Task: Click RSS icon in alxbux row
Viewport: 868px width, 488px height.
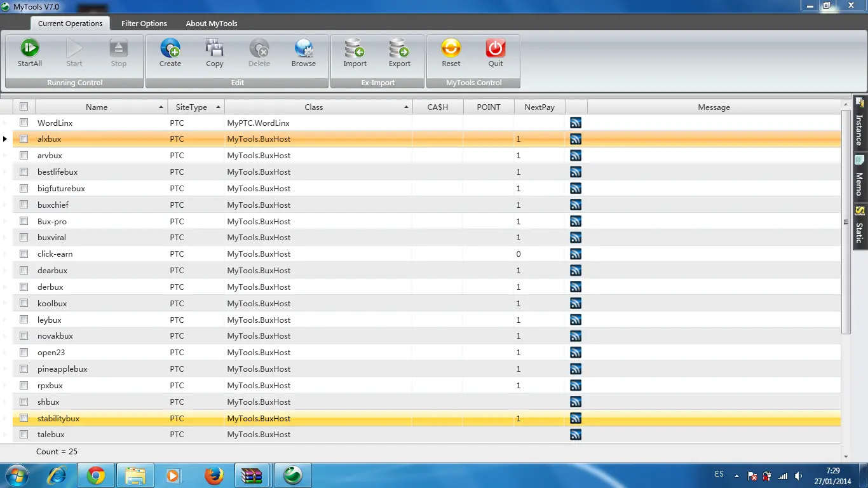Action: point(576,139)
